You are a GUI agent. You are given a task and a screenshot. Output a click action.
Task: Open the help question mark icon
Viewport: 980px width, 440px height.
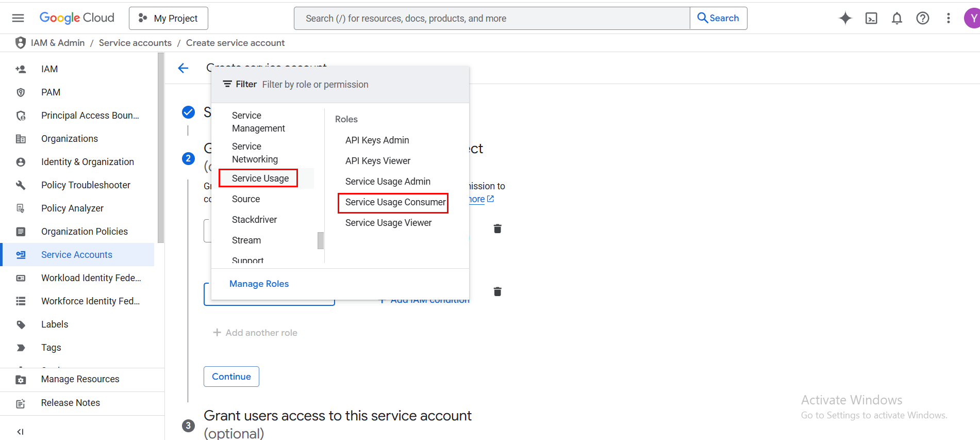(x=922, y=18)
